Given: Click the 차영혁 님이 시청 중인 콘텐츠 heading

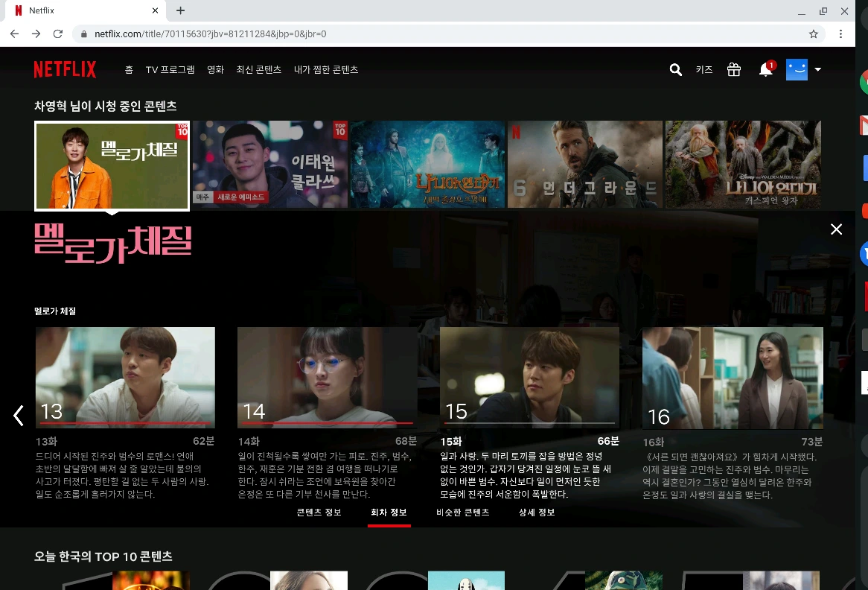Looking at the screenshot, I should (x=105, y=106).
